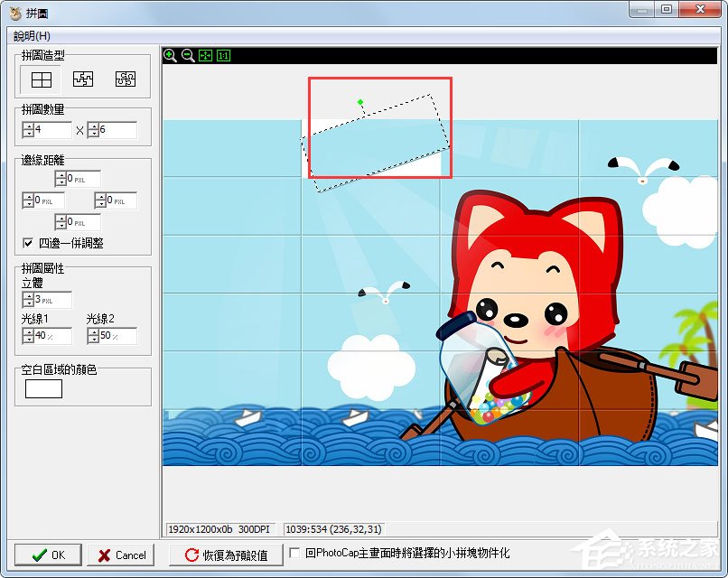The image size is (728, 578).
Task: Adjust the 光線2 stepper
Action: click(93, 336)
